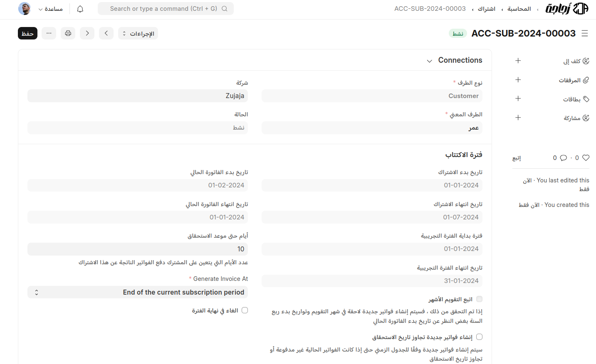Add an attachment with المرفقات plus
This screenshot has width=596, height=364.
coord(518,80)
